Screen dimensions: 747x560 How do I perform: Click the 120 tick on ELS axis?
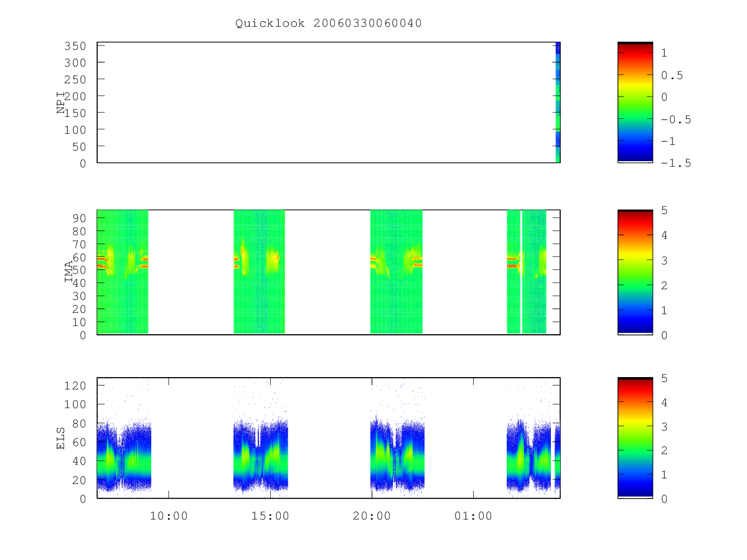point(76,385)
